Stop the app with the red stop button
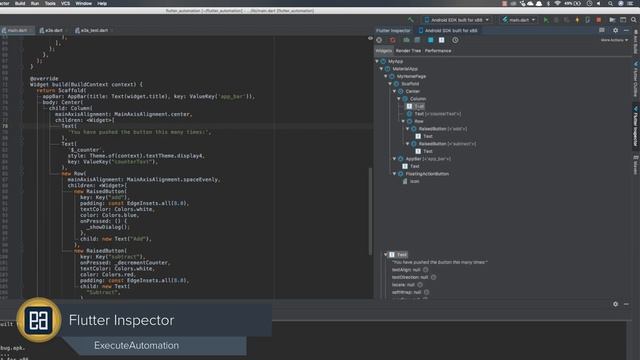This screenshot has width=640, height=360. (599, 20)
